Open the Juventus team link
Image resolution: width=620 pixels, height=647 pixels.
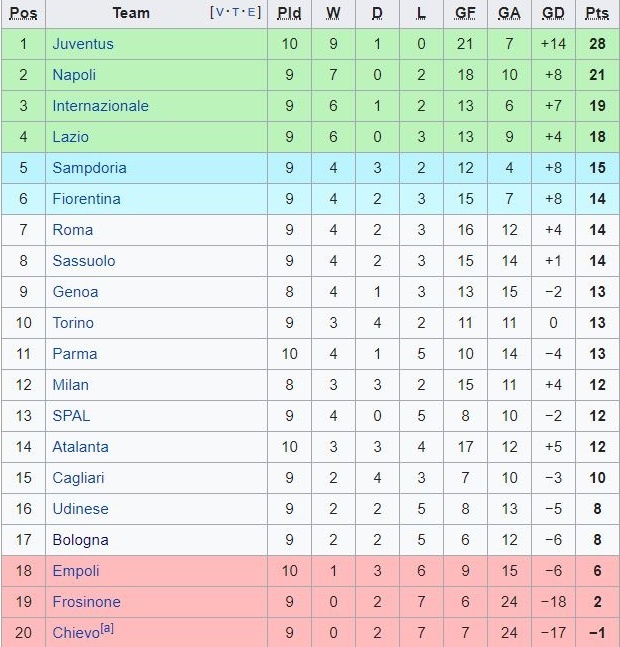(x=83, y=44)
